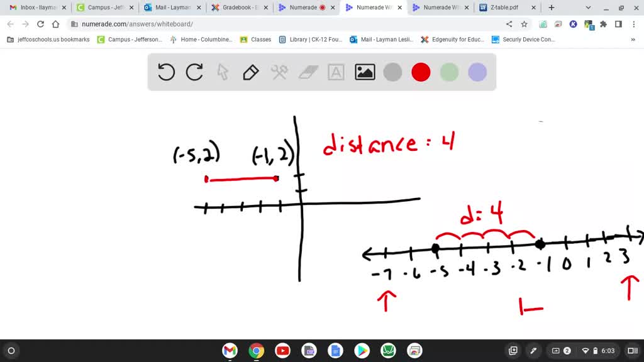Toggle the Wi-Fi status in the system tray

click(586, 351)
